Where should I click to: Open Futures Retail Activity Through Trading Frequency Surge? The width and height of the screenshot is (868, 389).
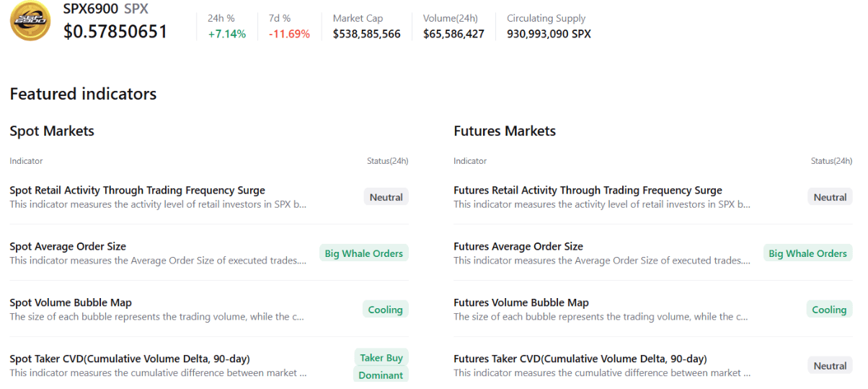pos(588,191)
